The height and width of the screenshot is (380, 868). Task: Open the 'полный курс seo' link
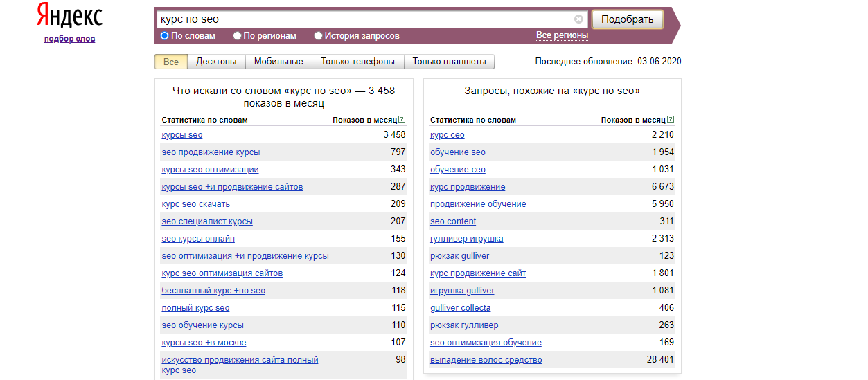click(195, 308)
